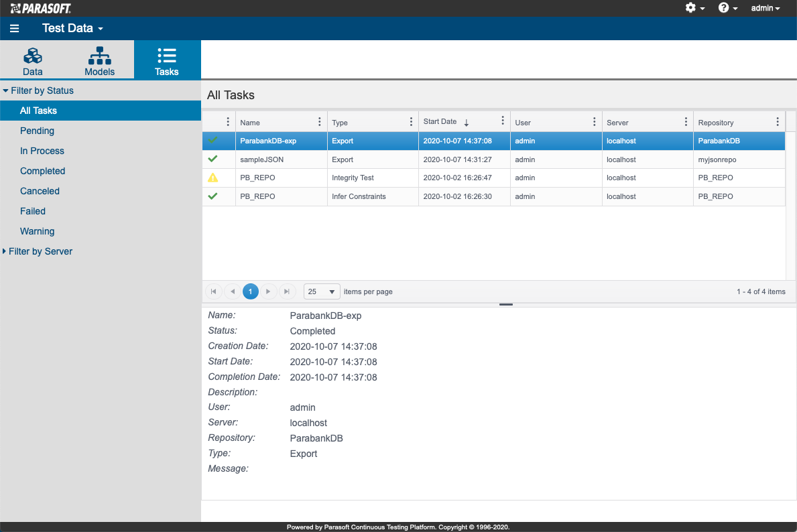Click the warning icon of Integrity Test row

pos(213,178)
